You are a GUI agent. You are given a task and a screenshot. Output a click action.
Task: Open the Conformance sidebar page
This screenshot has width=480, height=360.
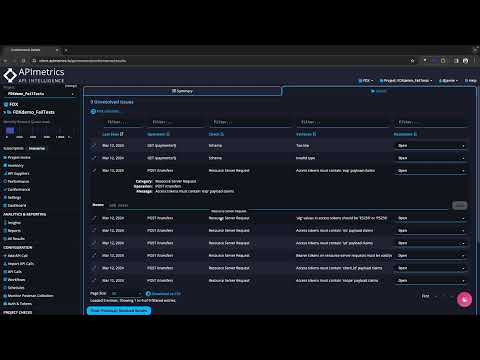pos(18,189)
